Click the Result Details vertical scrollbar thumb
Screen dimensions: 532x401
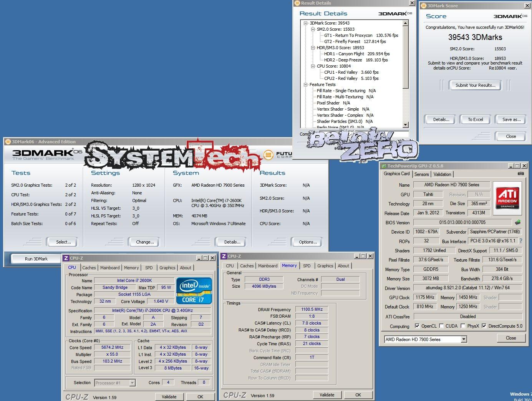tap(405, 58)
